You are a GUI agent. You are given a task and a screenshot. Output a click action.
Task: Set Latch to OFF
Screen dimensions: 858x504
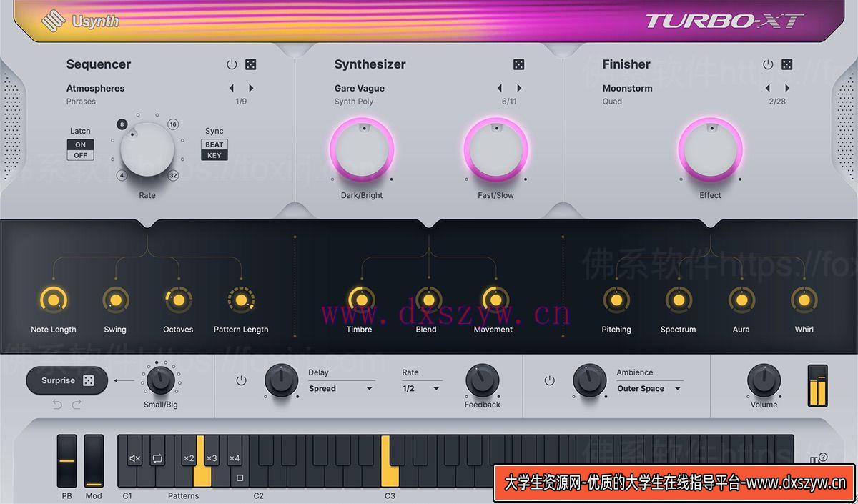[80, 155]
